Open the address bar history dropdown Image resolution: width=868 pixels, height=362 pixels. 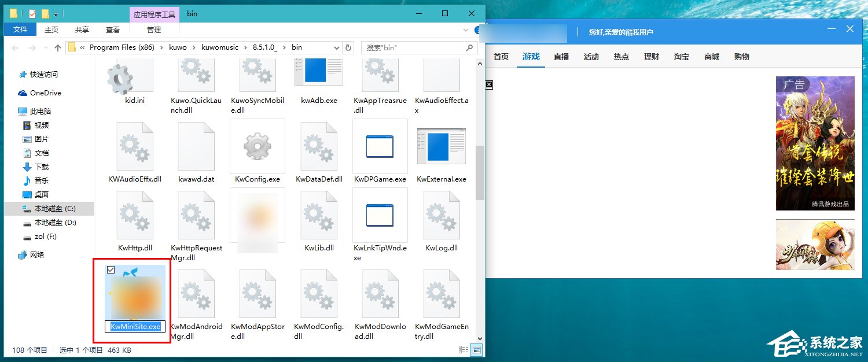point(336,47)
